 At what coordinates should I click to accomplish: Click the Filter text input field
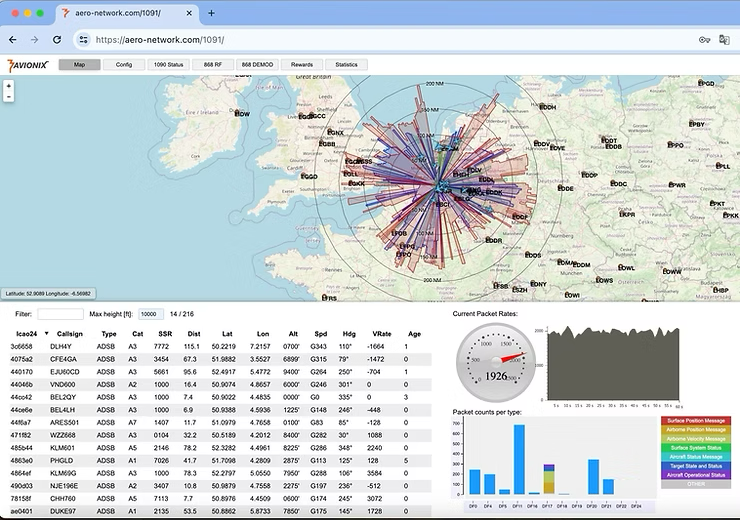tap(60, 314)
